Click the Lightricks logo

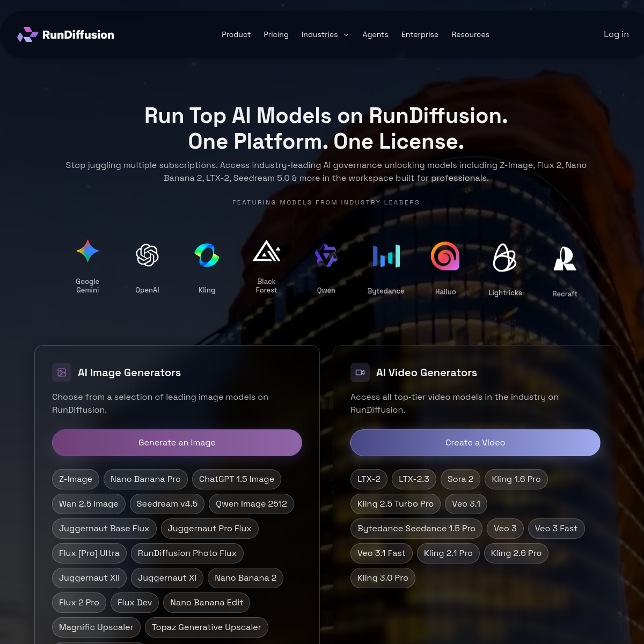505,258
